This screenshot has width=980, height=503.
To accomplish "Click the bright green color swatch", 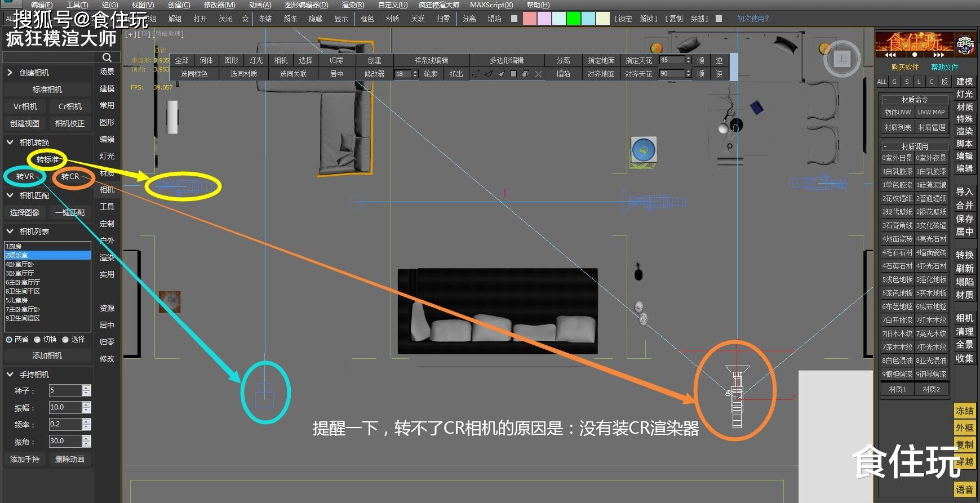I will (573, 19).
